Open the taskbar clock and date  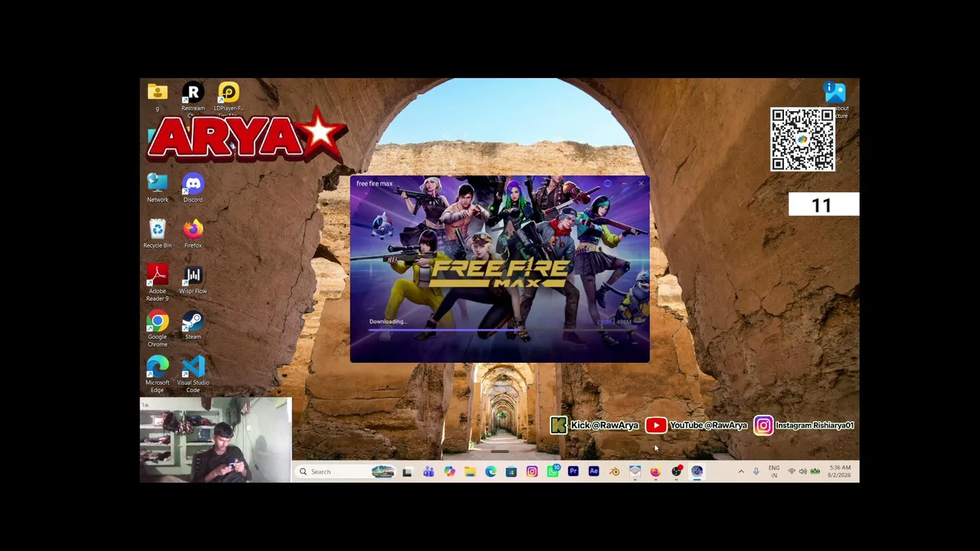click(839, 471)
